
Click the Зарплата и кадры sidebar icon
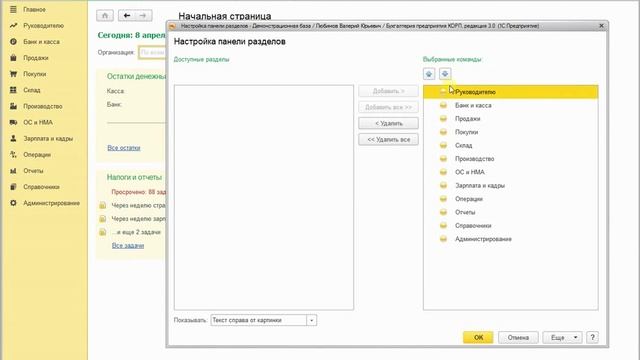13,138
